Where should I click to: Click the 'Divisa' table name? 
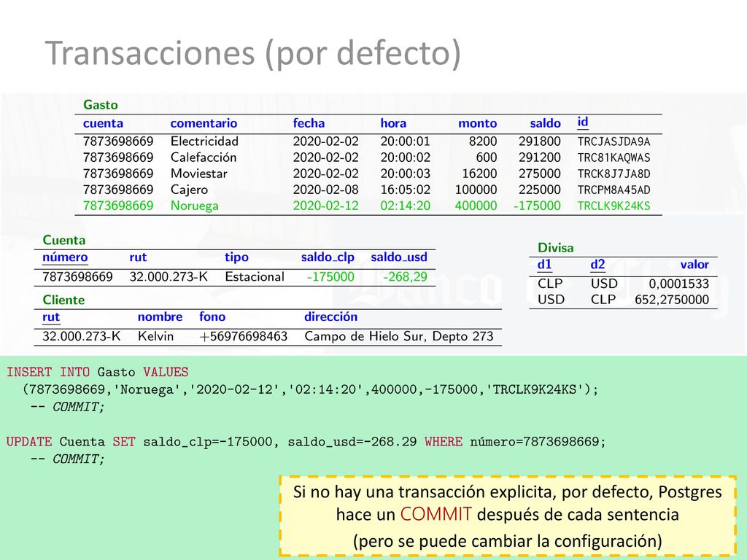[555, 248]
